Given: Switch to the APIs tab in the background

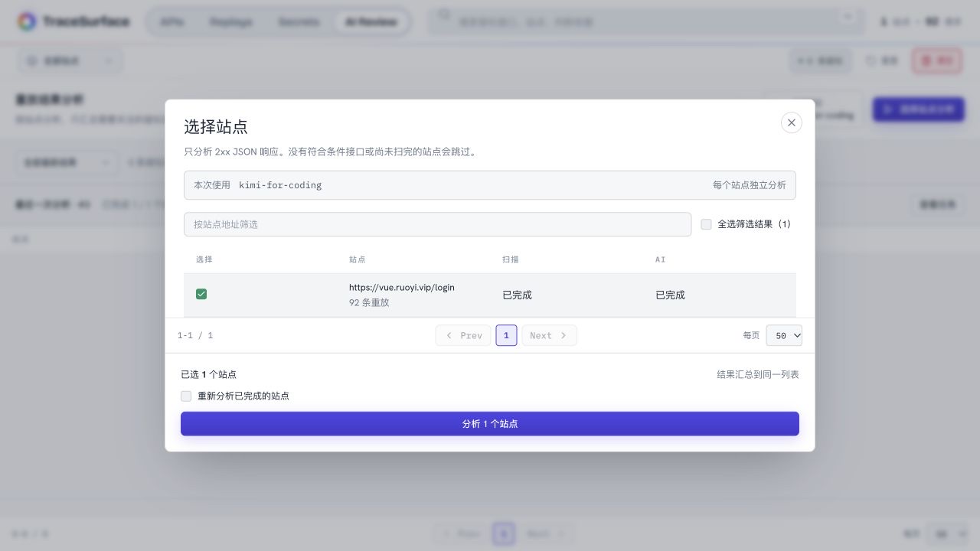Looking at the screenshot, I should click(x=172, y=21).
